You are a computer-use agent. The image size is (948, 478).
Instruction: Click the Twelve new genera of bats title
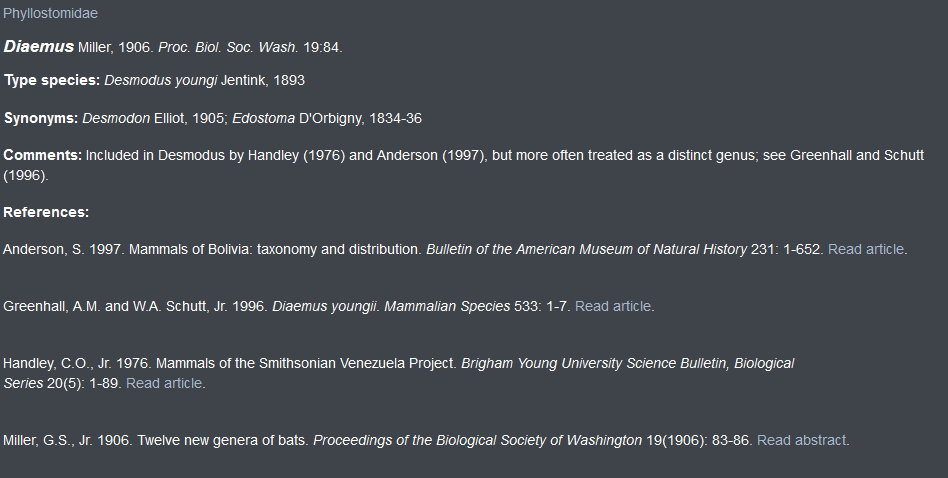(x=223, y=441)
